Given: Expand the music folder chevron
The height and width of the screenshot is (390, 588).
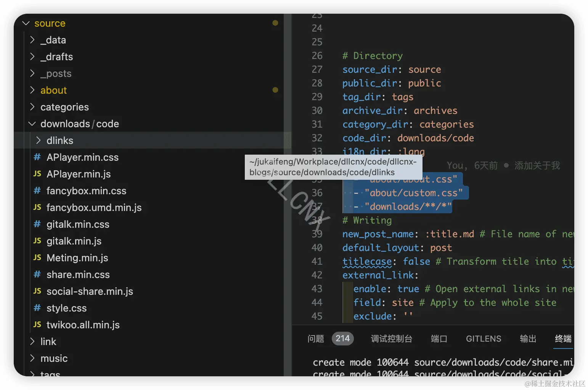Looking at the screenshot, I should (x=32, y=358).
